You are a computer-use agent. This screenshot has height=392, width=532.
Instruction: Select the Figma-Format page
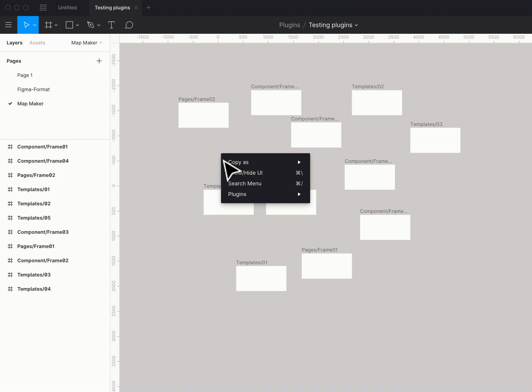tap(34, 90)
